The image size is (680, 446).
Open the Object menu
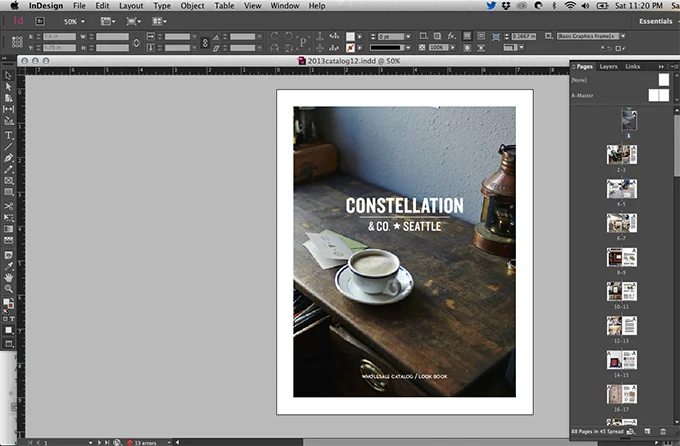point(192,6)
